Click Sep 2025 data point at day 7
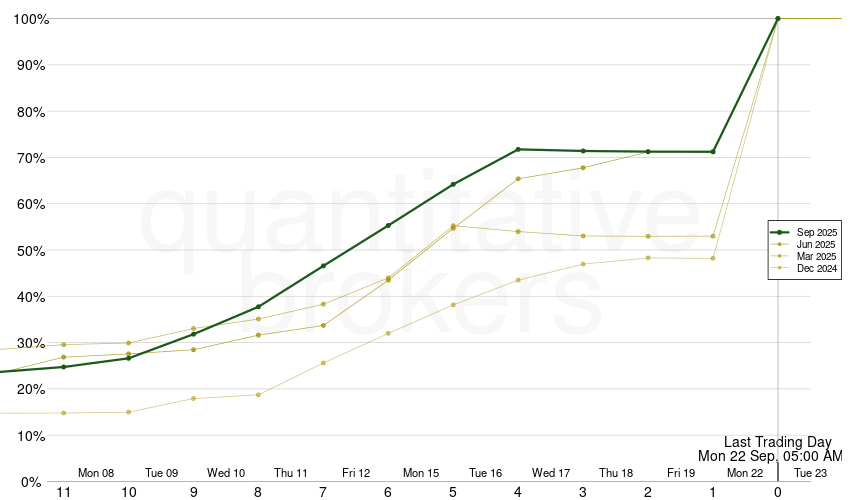This screenshot has width=850, height=500. point(323,266)
